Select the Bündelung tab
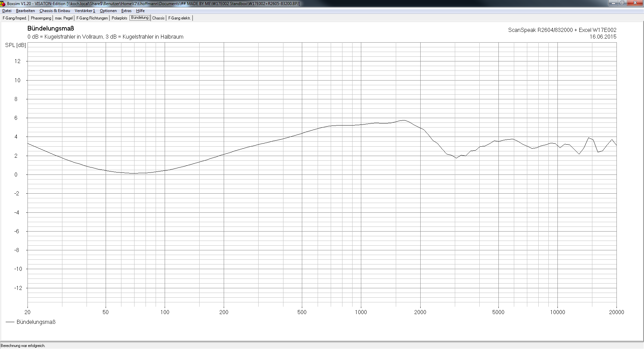This screenshot has width=644, height=349. (140, 18)
